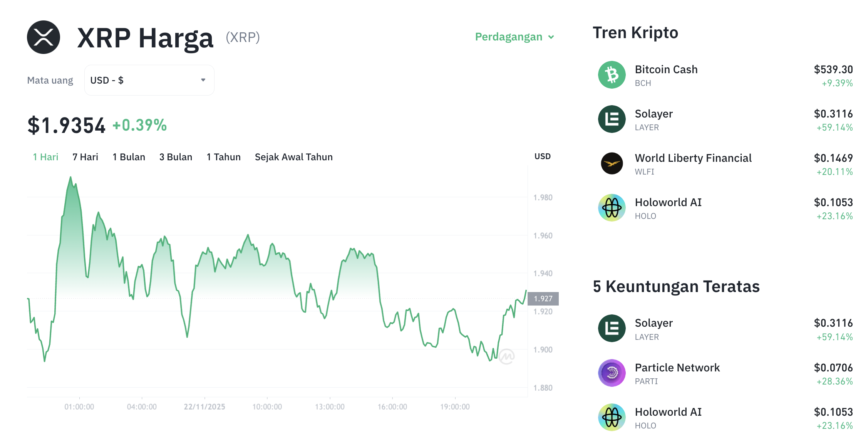Open the Bitcoin Cash coin page link
868x440 pixels.
(x=667, y=69)
